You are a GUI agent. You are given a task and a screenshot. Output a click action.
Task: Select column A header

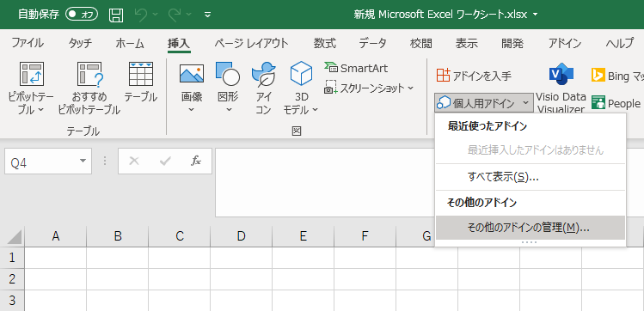(x=55, y=236)
